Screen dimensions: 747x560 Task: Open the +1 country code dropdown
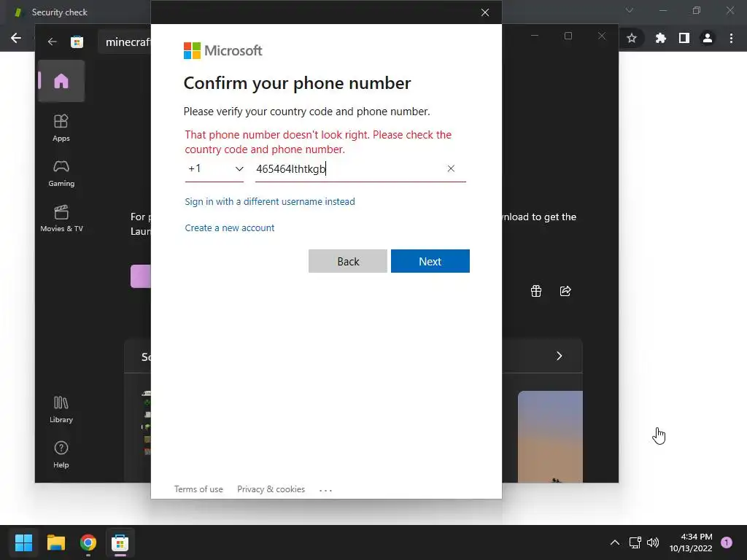pos(214,169)
